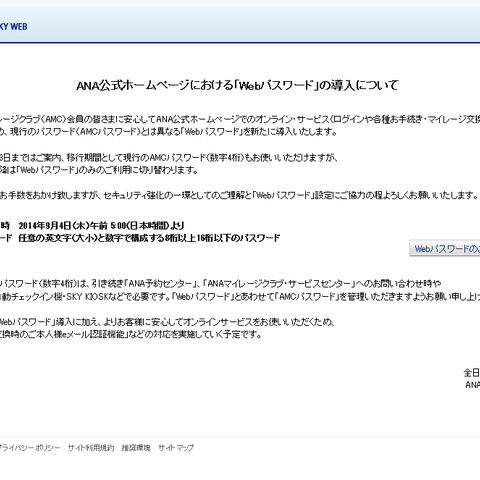480x480 pixels.
Task: Click the line about 現行のパスワード(AMCパスワード)
Action: (169, 131)
